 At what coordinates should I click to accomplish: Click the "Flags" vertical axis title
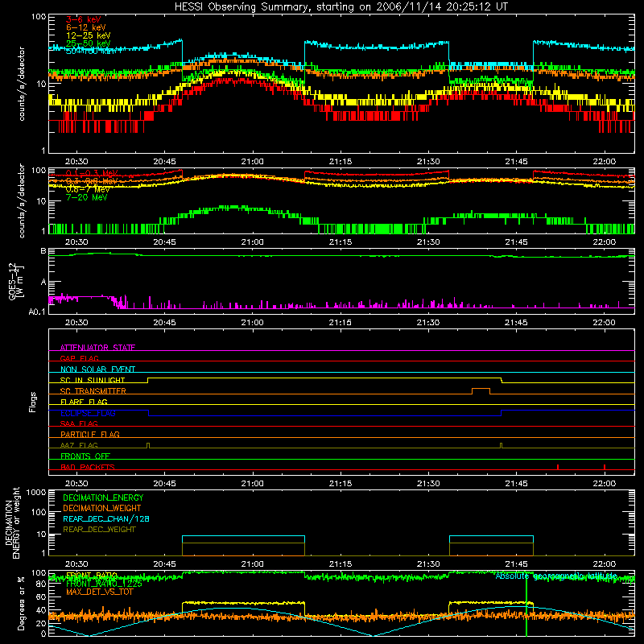pyautogui.click(x=33, y=402)
